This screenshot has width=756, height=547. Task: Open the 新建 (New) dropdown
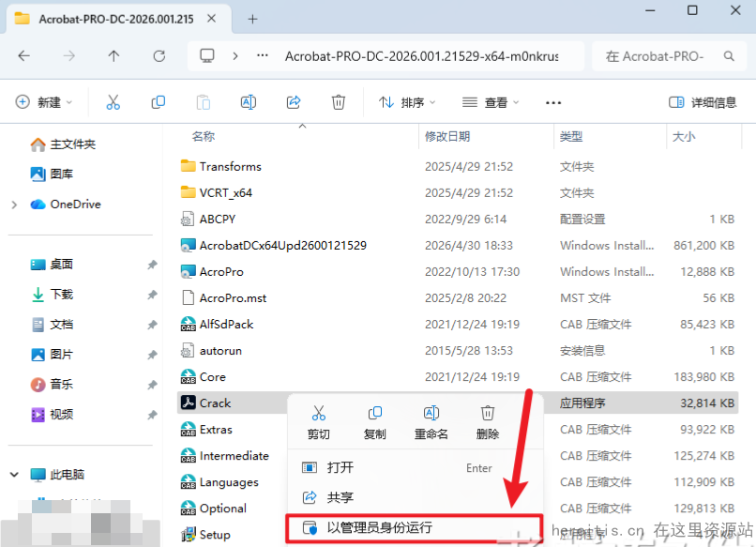pyautogui.click(x=44, y=102)
